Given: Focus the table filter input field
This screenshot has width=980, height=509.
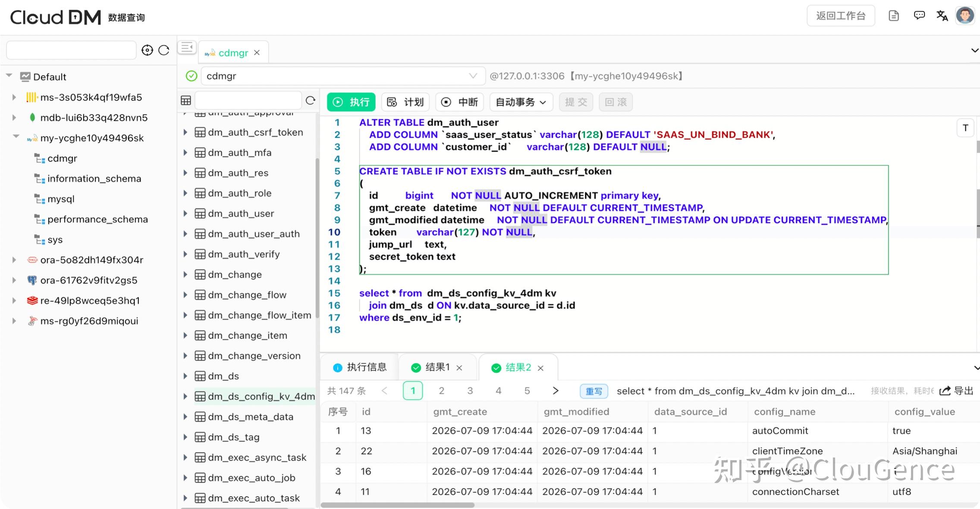Looking at the screenshot, I should click(x=248, y=101).
